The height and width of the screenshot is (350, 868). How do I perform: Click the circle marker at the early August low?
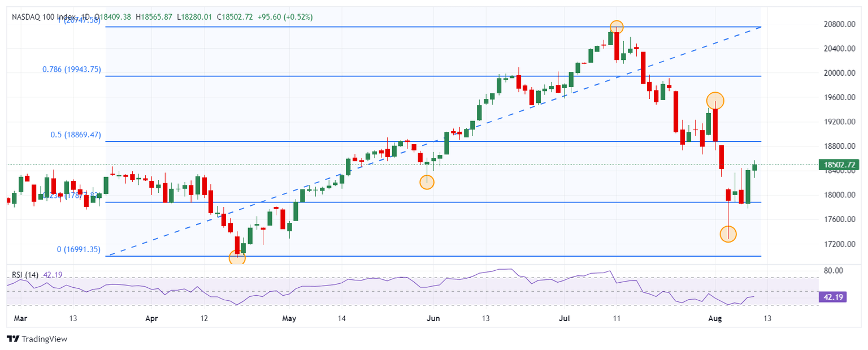pos(728,234)
